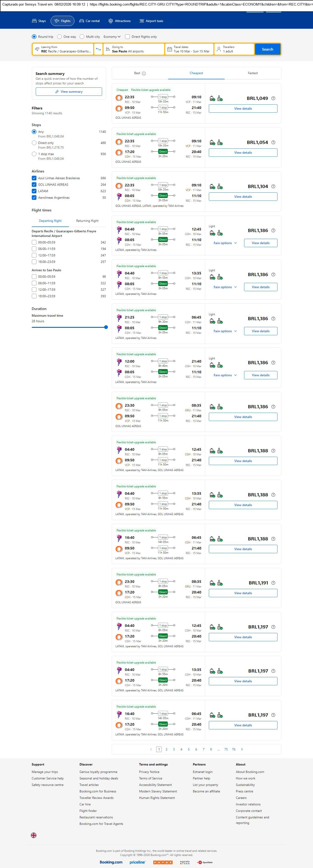
Task: Click the info icon beside the Best tab
Action: (x=144, y=73)
